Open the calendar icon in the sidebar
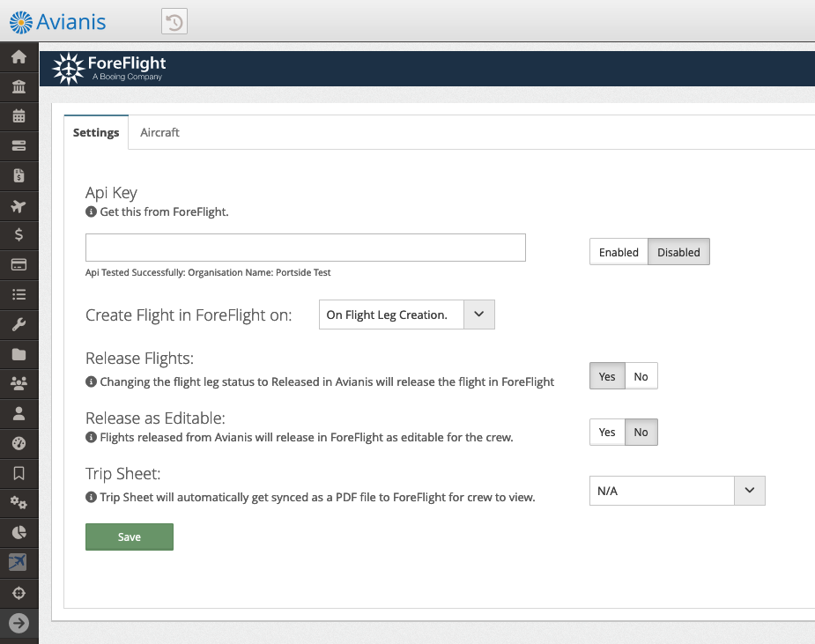The image size is (815, 644). [19, 115]
